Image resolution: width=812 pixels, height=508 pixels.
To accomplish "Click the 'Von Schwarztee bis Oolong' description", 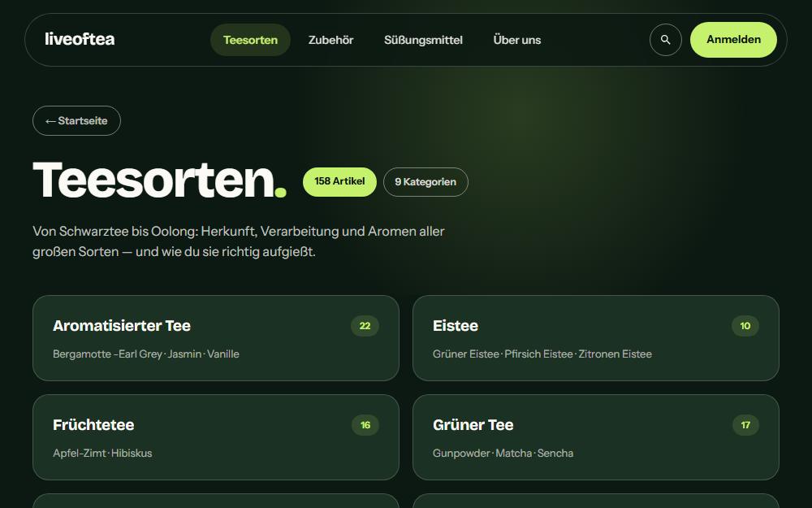I will click(x=238, y=241).
